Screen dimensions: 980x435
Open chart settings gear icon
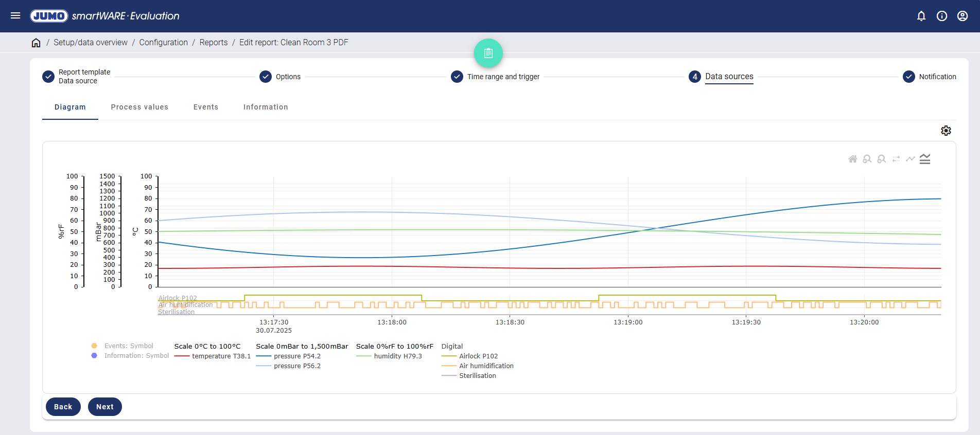(x=946, y=131)
